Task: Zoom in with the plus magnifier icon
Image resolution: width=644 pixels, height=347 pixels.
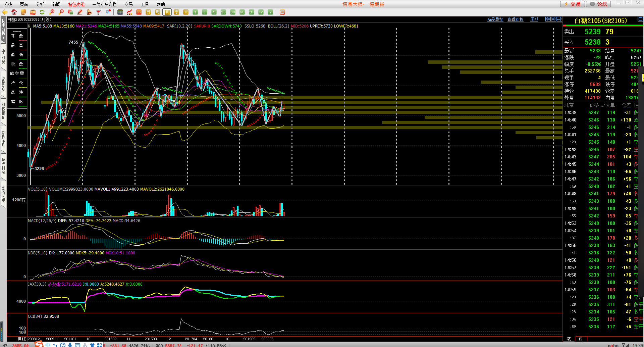Action: [x=52, y=12]
